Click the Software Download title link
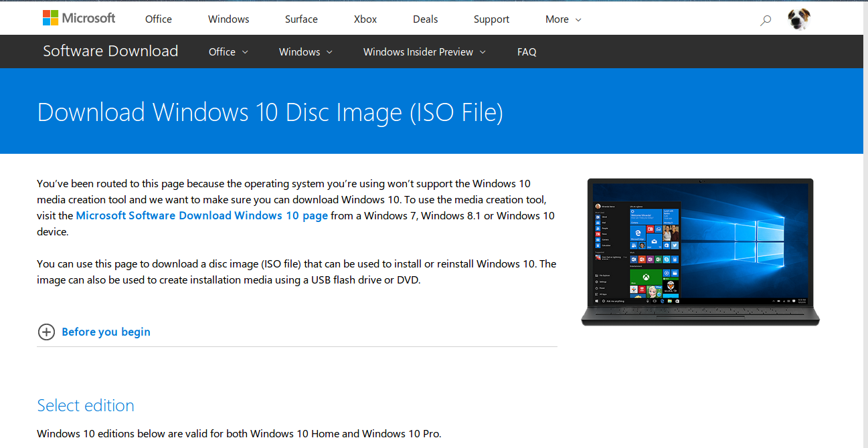The height and width of the screenshot is (448, 868). coord(110,51)
